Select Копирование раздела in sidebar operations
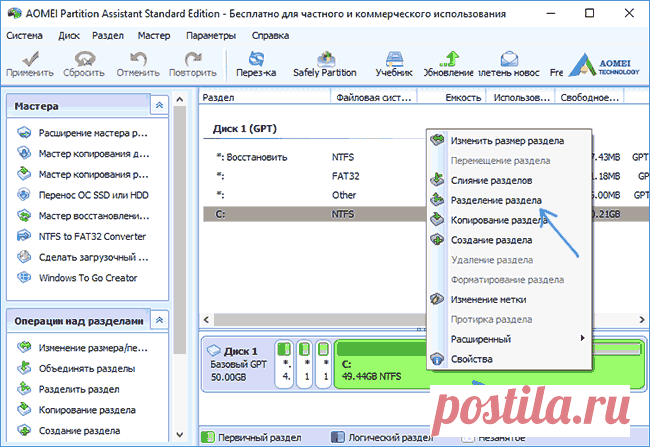The height and width of the screenshot is (447, 650). pyautogui.click(x=76, y=410)
